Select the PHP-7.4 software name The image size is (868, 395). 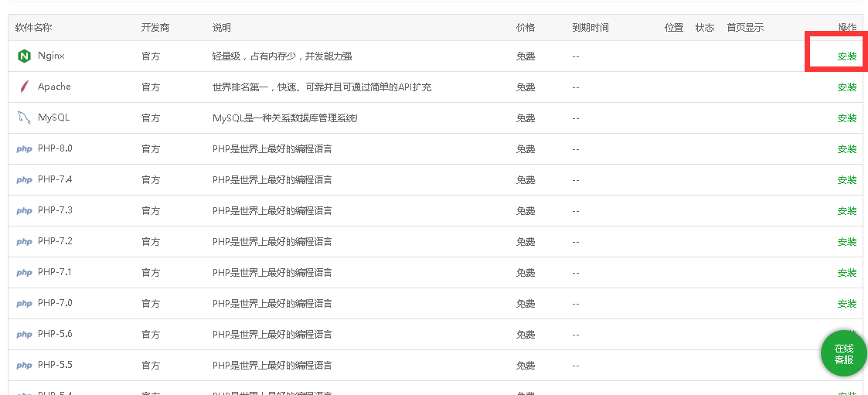click(55, 179)
